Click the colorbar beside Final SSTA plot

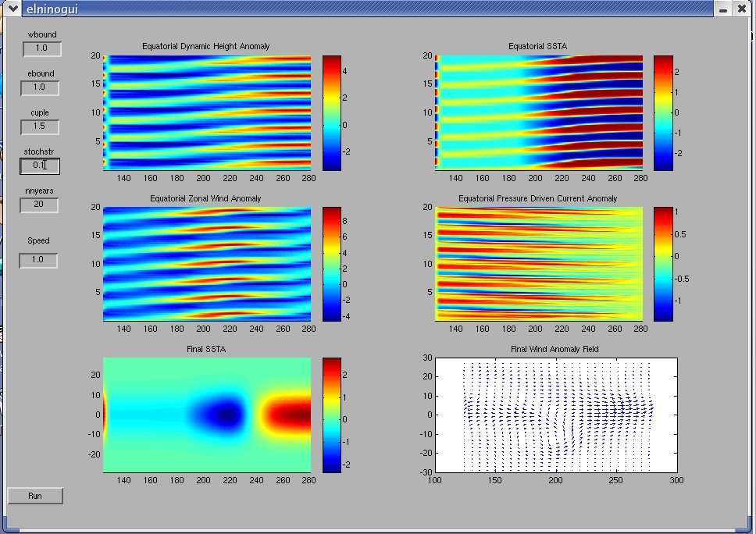[x=332, y=415]
